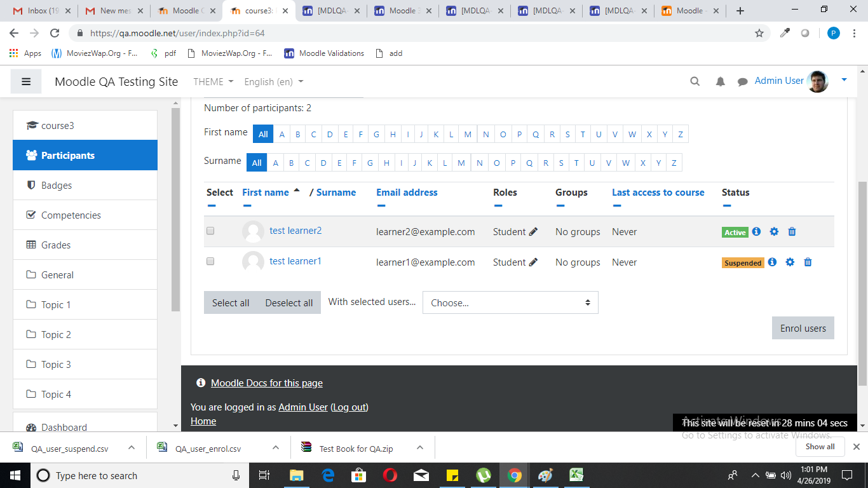Viewport: 868px width, 488px height.
Task: Hide the Select column toggle
Action: [x=212, y=206]
